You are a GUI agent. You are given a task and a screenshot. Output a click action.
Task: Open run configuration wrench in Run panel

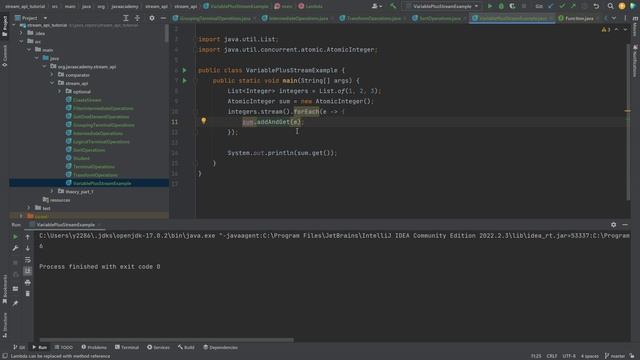(16, 248)
